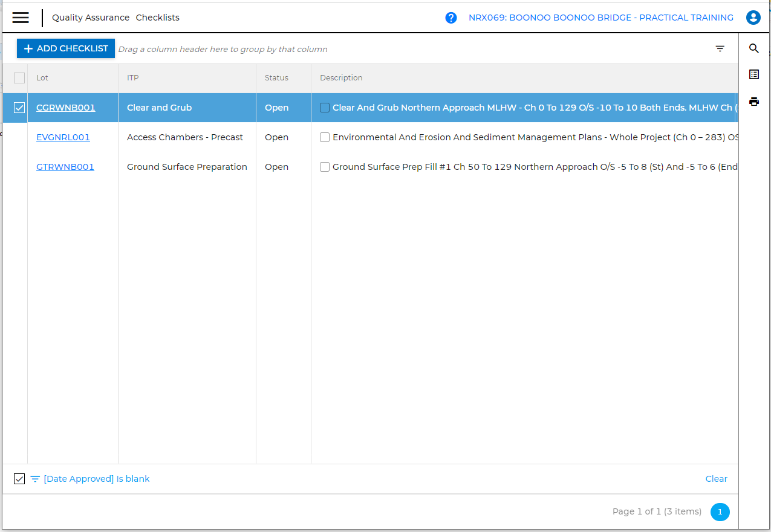The width and height of the screenshot is (771, 532).
Task: Open the user account profile icon
Action: pos(753,18)
